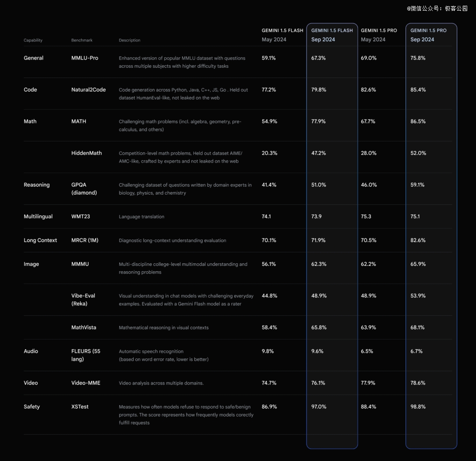Viewport: 476px width, 461px height.
Task: Click the Reasoning capability label
Action: (x=37, y=185)
